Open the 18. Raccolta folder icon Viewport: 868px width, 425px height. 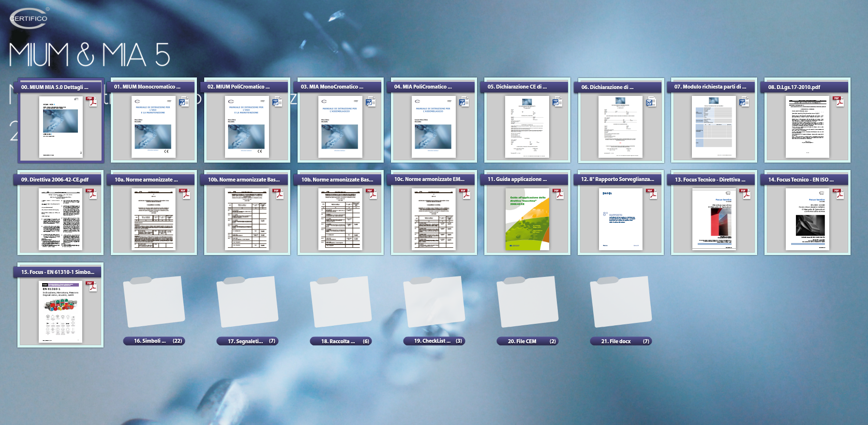click(341, 302)
